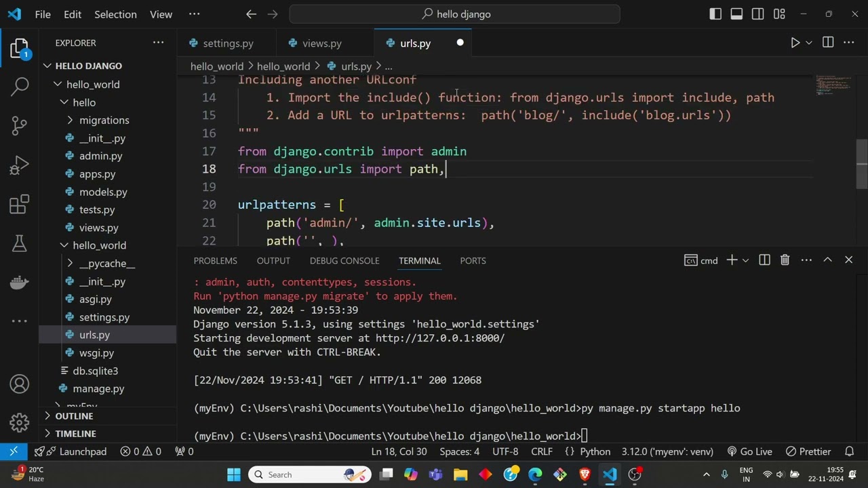Switch to the settings.py tab

228,43
